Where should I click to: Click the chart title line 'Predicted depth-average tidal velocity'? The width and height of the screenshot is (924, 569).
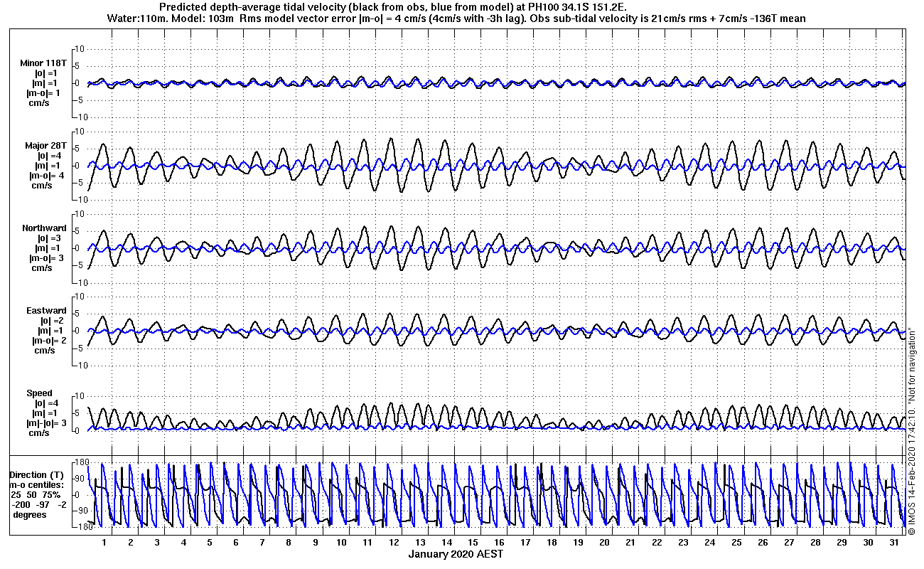[x=393, y=7]
